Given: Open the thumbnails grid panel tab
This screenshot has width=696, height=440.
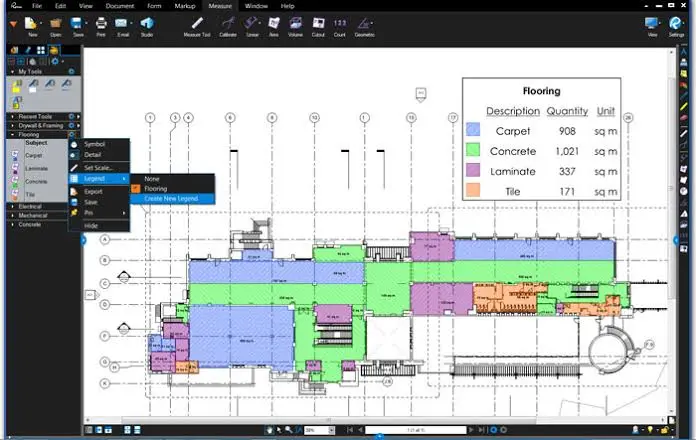Looking at the screenshot, I should coord(41,50).
